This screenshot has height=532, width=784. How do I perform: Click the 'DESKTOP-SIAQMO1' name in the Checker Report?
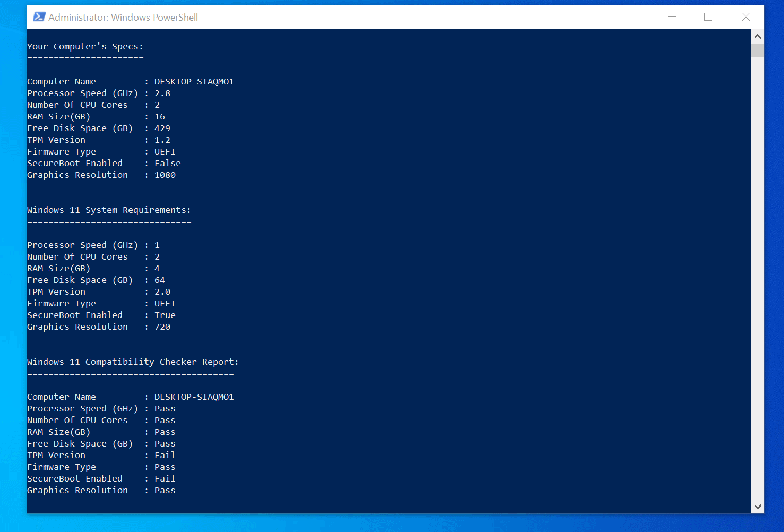pyautogui.click(x=194, y=397)
